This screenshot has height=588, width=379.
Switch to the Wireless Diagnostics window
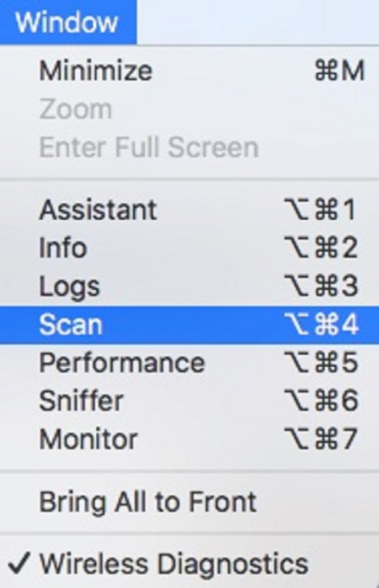tap(173, 563)
